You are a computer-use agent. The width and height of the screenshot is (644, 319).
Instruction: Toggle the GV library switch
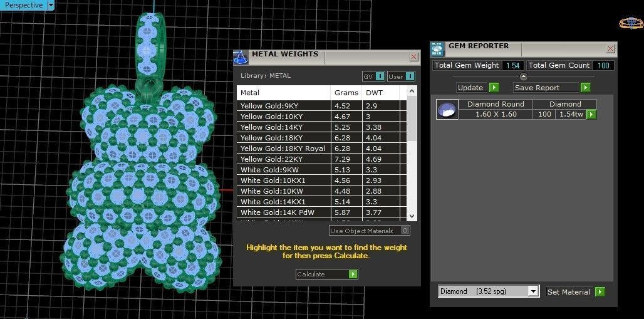pyautogui.click(x=373, y=76)
